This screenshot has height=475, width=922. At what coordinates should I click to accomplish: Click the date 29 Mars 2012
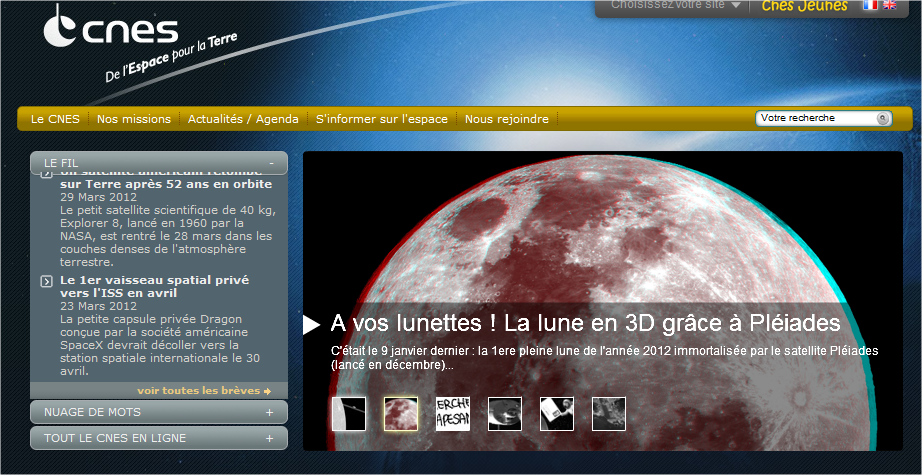click(98, 197)
